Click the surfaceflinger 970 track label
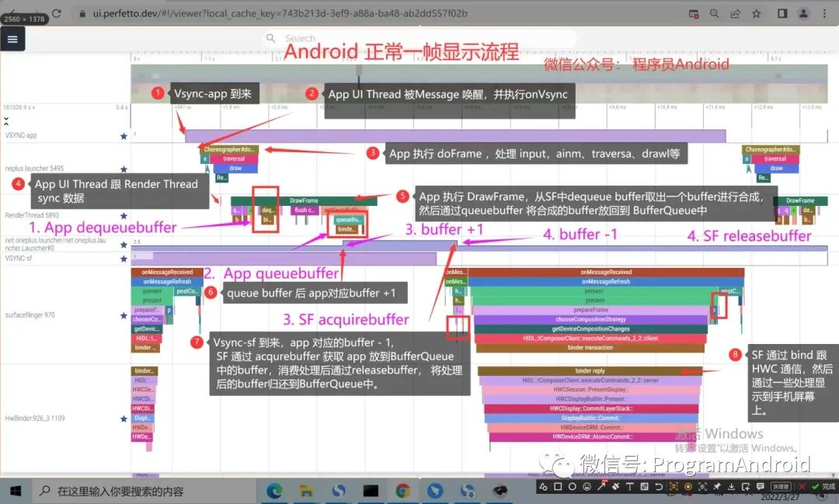Image resolution: width=839 pixels, height=504 pixels. [30, 315]
